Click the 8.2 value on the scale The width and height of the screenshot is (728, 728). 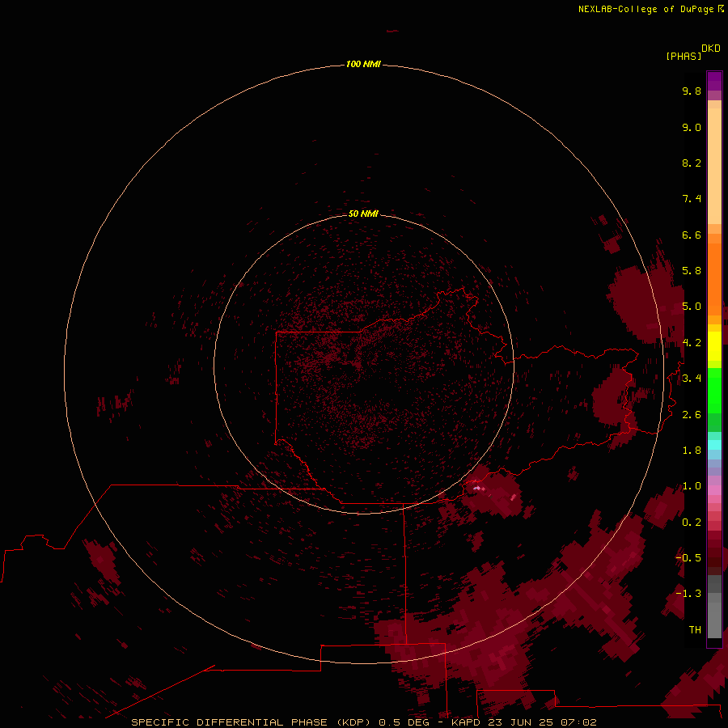(x=692, y=163)
